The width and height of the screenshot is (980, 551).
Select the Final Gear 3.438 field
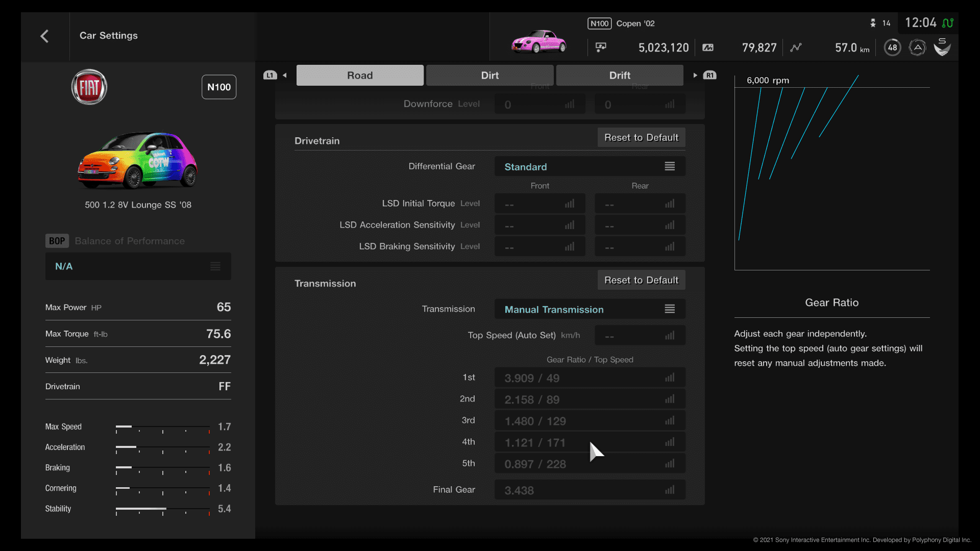pos(590,490)
